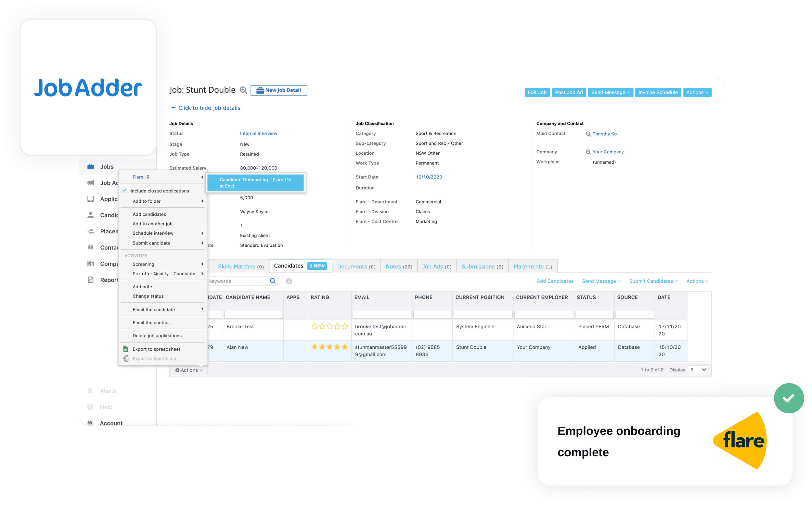Screen dimensions: 812x506
Task: Choose Delete job applications
Action: pos(157,336)
